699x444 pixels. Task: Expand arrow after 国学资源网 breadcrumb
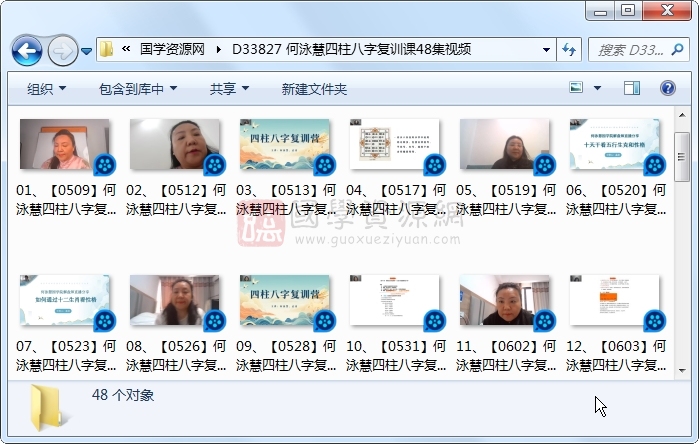click(218, 49)
